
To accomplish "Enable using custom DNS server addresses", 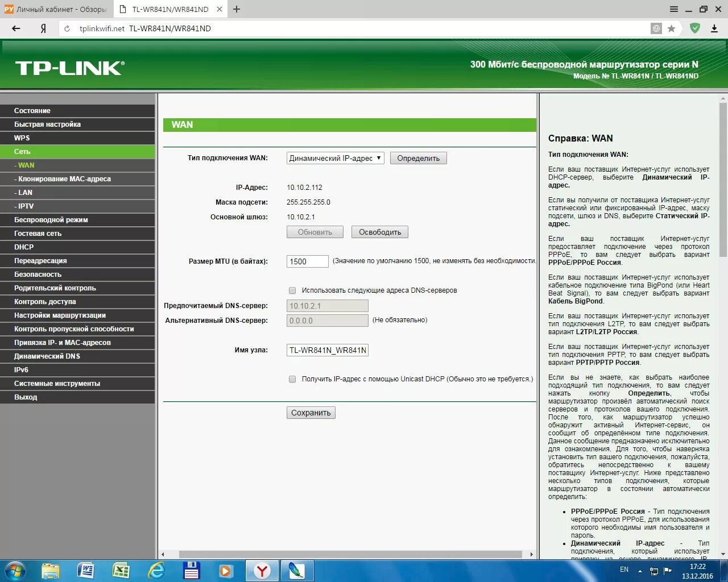I will [292, 290].
